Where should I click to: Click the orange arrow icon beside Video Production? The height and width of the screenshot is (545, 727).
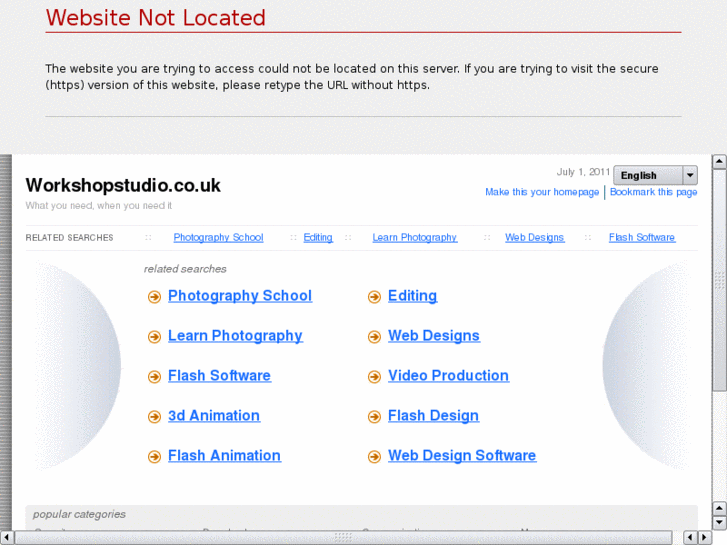click(x=374, y=377)
